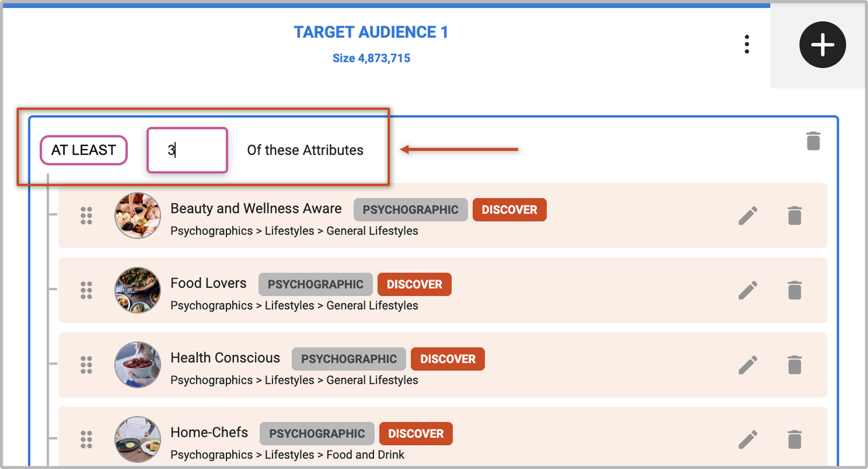Delete the entire attribute group with trash icon
Image resolution: width=868 pixels, height=469 pixels.
pyautogui.click(x=813, y=141)
